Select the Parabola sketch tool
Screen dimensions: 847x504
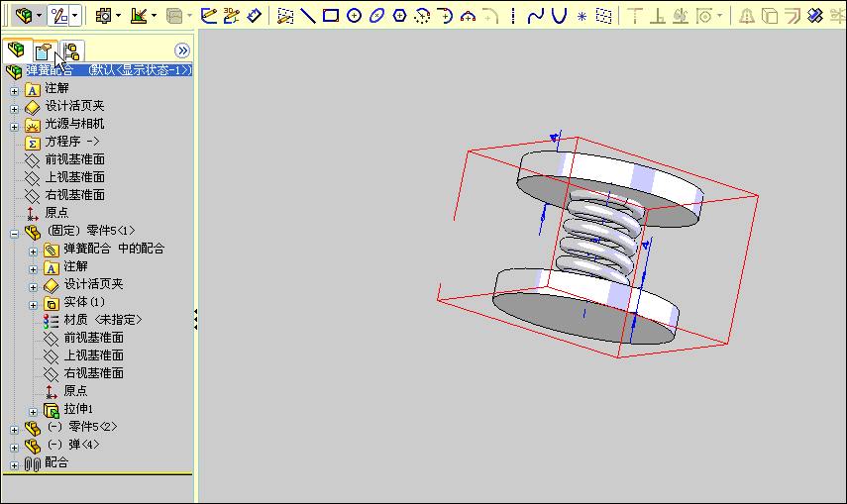pos(559,15)
